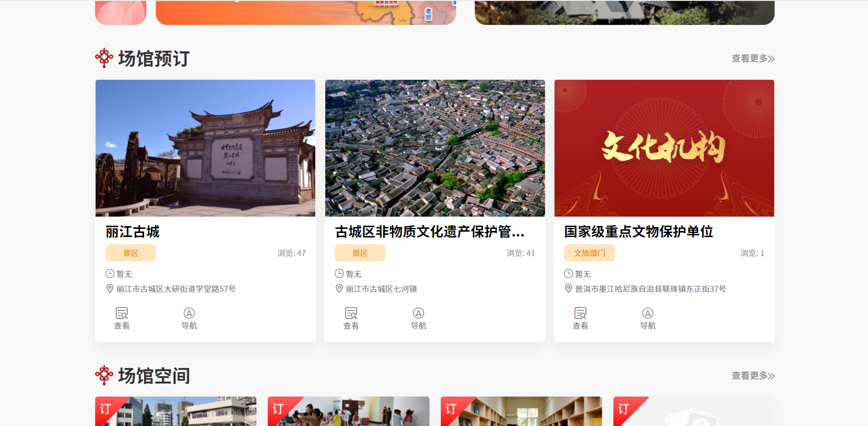The image size is (868, 426).
Task: Click the location pin beside 丽江市古城区七河镇
Action: (x=339, y=289)
